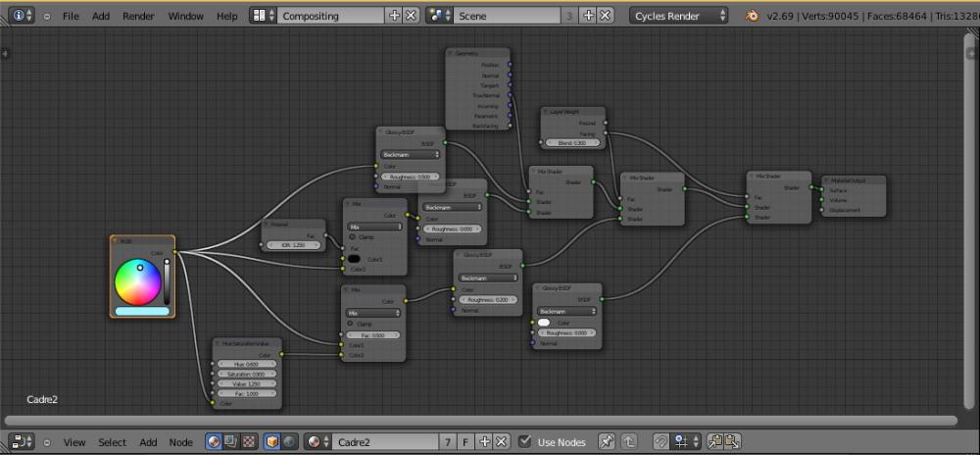
Task: Open the Node menu in node editor header
Action: pyautogui.click(x=180, y=442)
